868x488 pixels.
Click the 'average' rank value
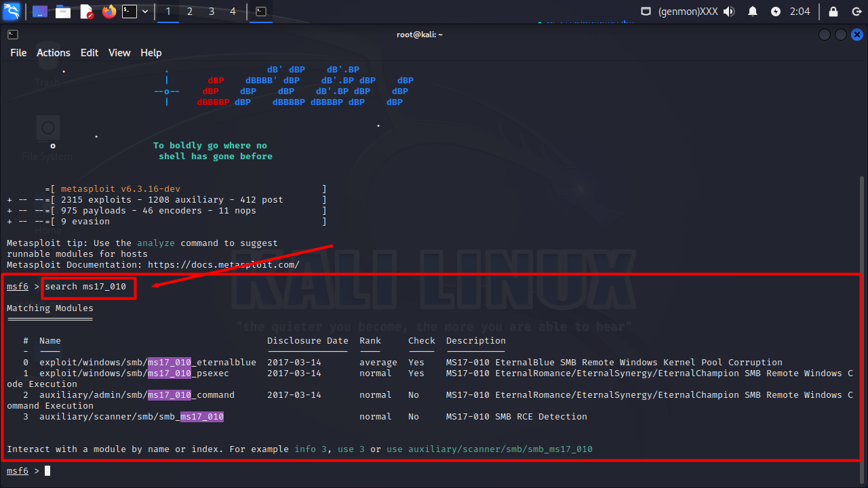378,363
